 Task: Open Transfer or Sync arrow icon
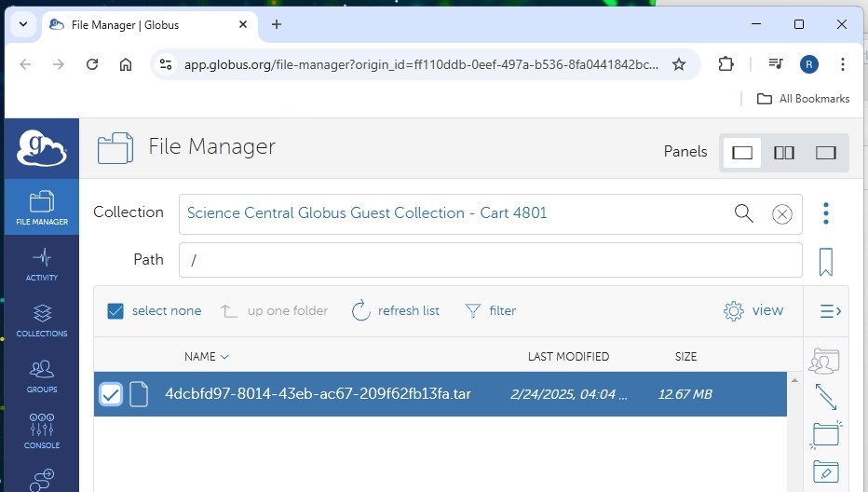(825, 397)
